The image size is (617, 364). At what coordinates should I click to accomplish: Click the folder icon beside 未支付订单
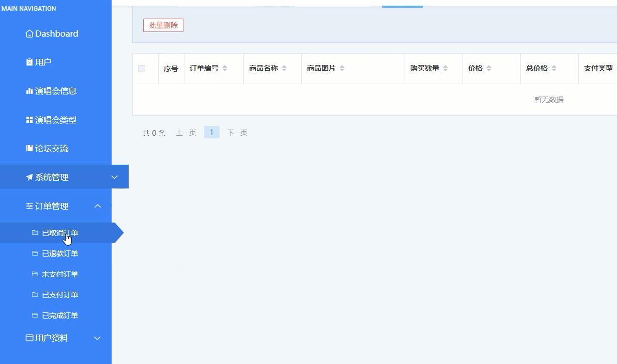click(x=35, y=274)
